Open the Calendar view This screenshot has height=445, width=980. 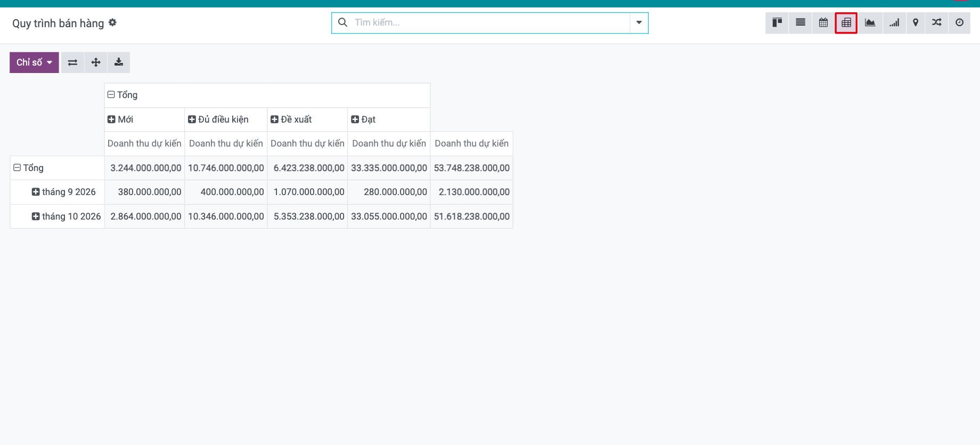click(x=823, y=23)
